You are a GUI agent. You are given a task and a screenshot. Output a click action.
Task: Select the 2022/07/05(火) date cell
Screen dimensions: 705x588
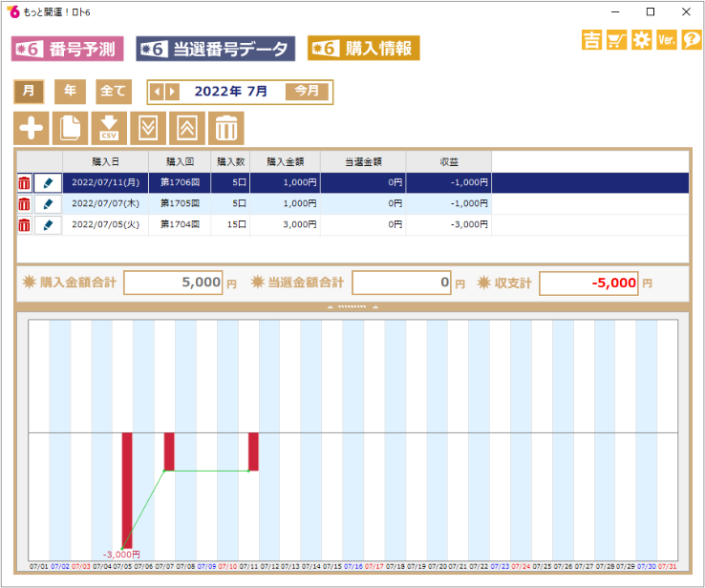(106, 224)
